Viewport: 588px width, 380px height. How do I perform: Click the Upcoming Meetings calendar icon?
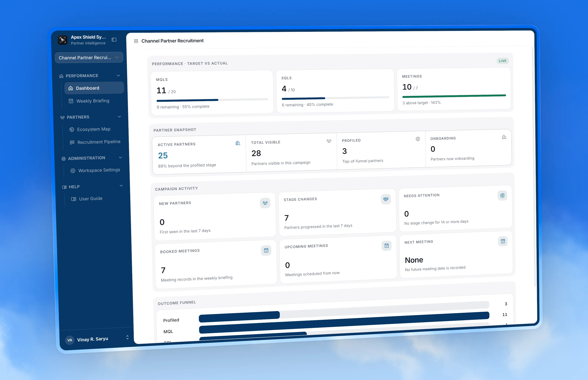(386, 246)
